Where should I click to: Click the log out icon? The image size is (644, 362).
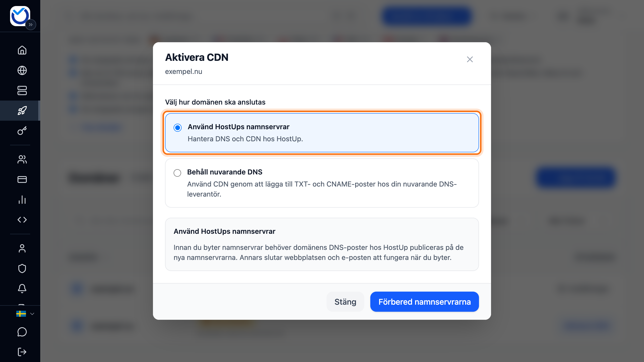coord(22,352)
